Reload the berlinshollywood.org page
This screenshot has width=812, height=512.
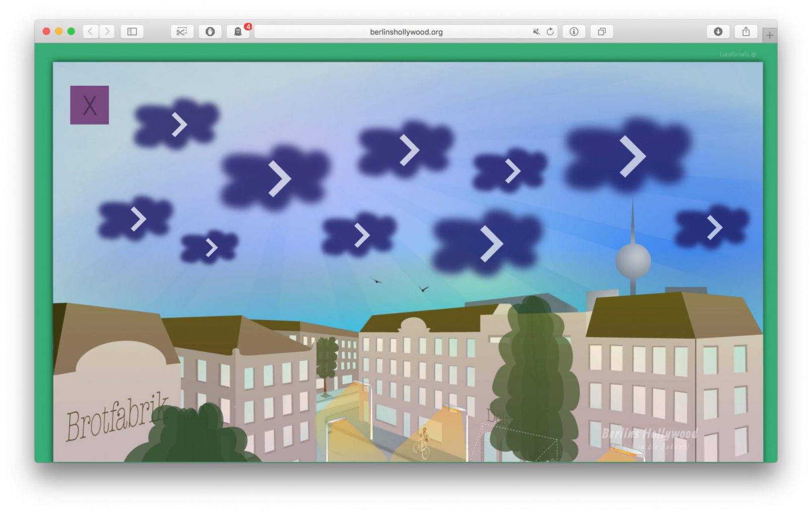[550, 32]
